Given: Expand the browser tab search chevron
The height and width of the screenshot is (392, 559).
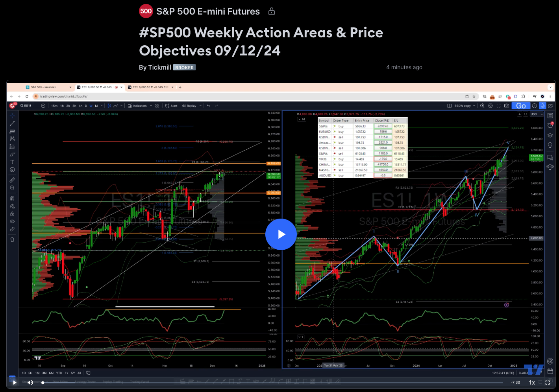Looking at the screenshot, I should coord(550,87).
